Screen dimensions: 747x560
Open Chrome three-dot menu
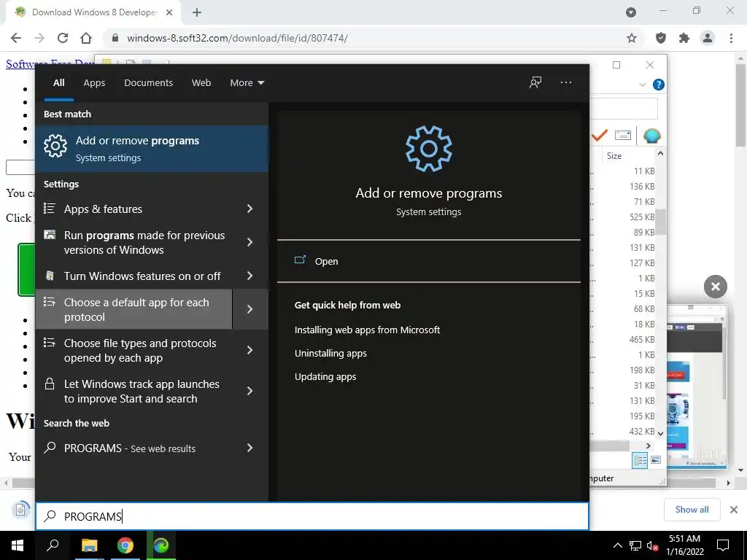pyautogui.click(x=731, y=38)
